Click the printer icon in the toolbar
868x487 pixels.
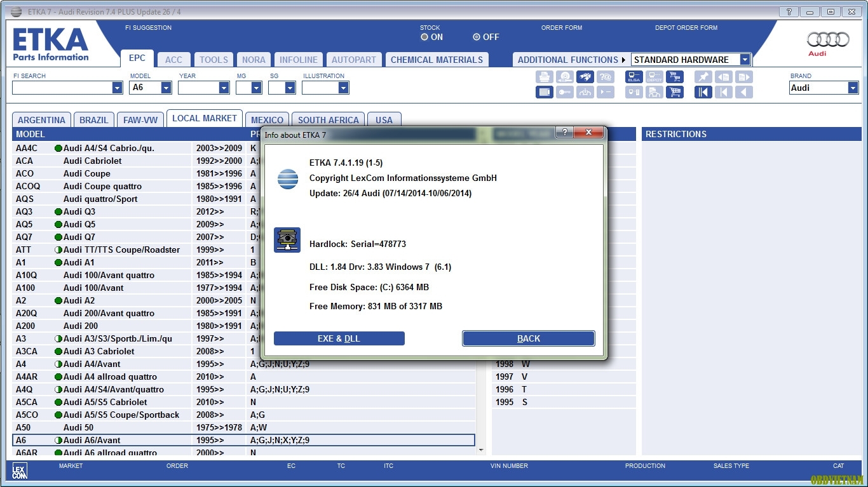tap(545, 77)
